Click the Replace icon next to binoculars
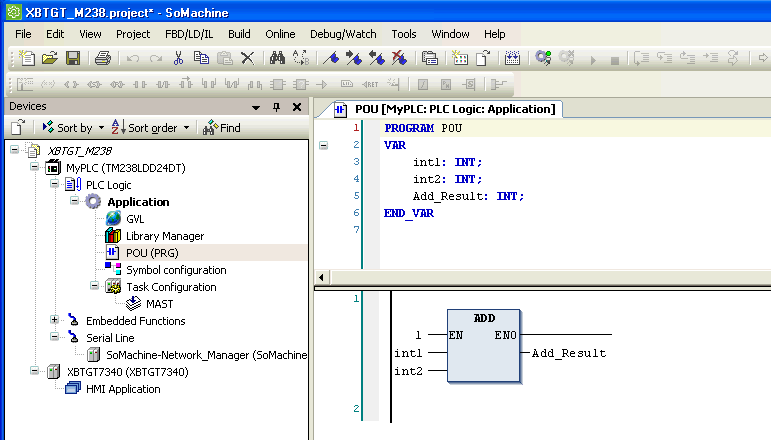The width and height of the screenshot is (771, 440). click(300, 58)
